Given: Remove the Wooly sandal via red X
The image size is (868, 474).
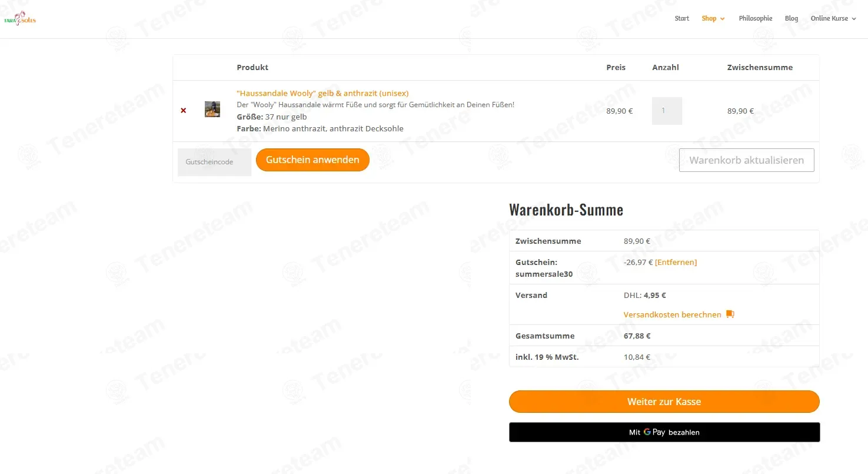Looking at the screenshot, I should pyautogui.click(x=184, y=111).
